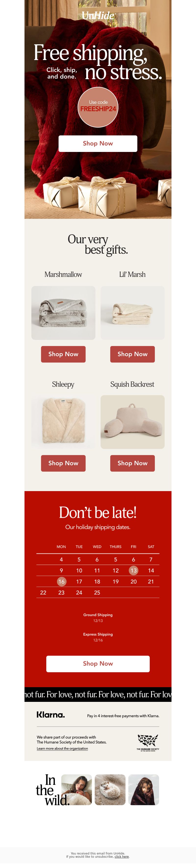Click Shop Now under Lil' Marsh
This screenshot has width=196, height=868.
tap(133, 354)
